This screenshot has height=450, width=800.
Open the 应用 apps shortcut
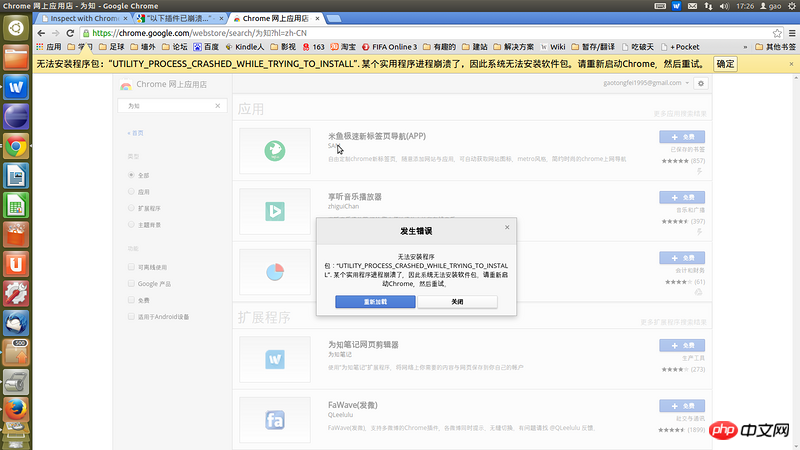(48, 47)
